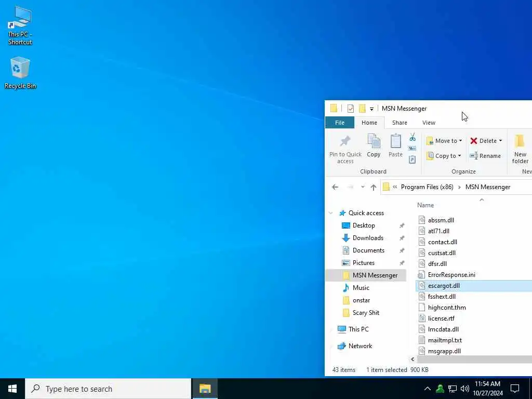The height and width of the screenshot is (399, 532).
Task: Select the file contact.dll
Action: (443, 242)
